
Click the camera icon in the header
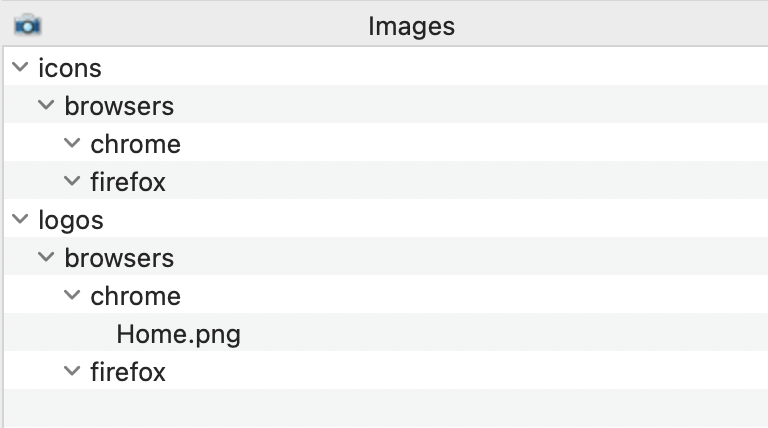point(27,25)
